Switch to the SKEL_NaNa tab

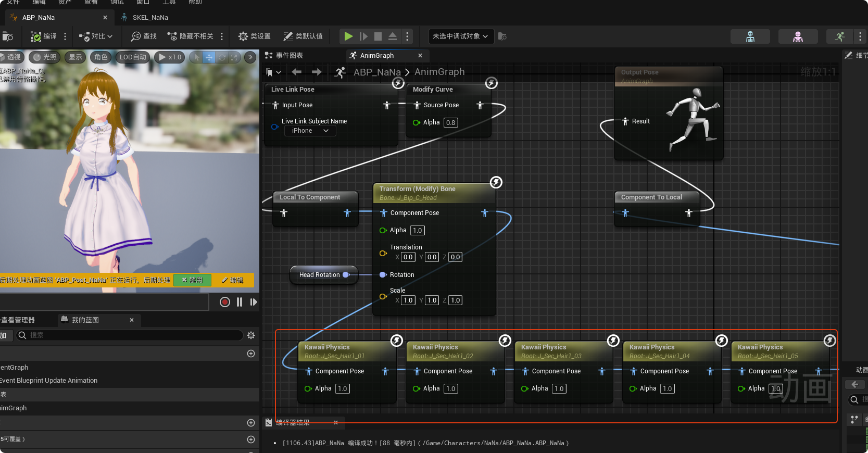coord(150,18)
